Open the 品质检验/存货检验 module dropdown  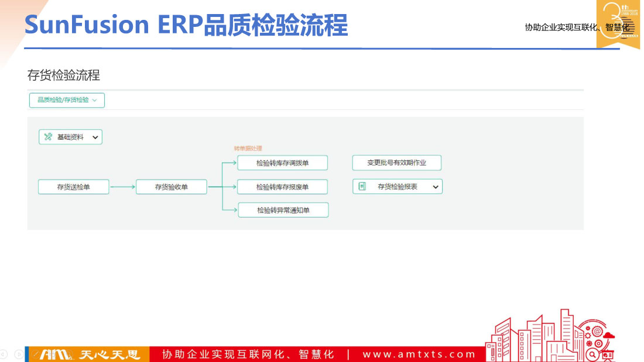pyautogui.click(x=67, y=100)
